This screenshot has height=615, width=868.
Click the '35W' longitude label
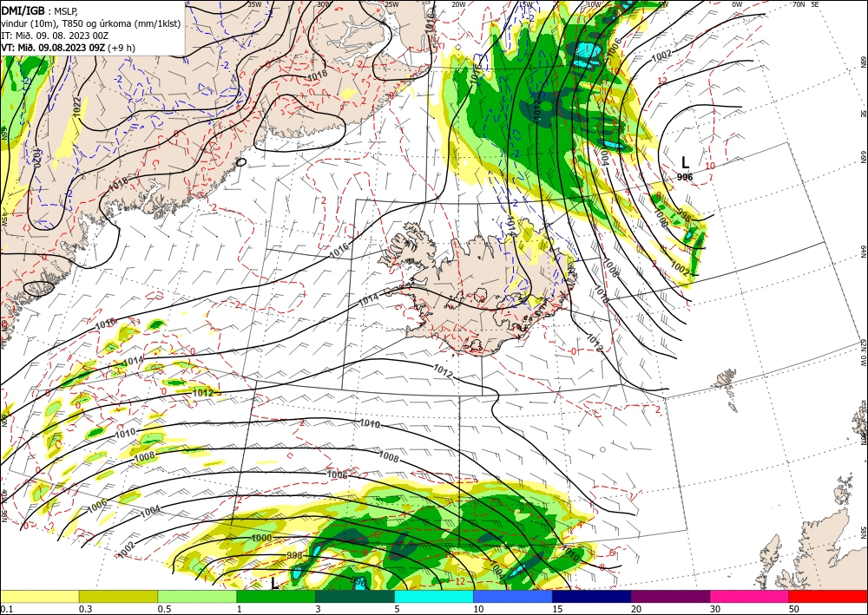coord(254,3)
